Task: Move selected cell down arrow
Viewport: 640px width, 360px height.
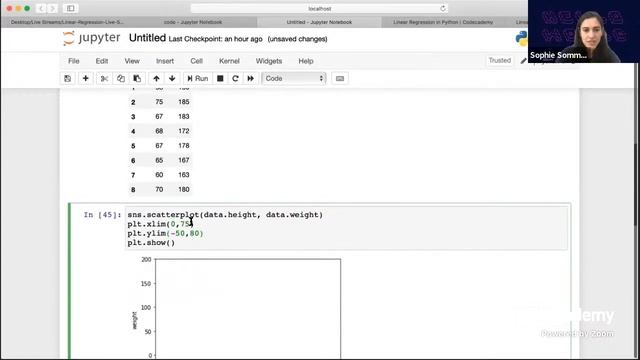Action: coord(172,78)
